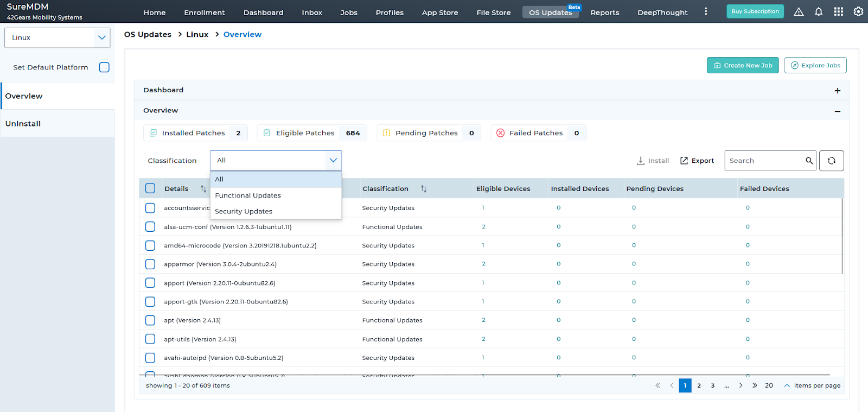Click the warning triangle alert icon

click(799, 12)
